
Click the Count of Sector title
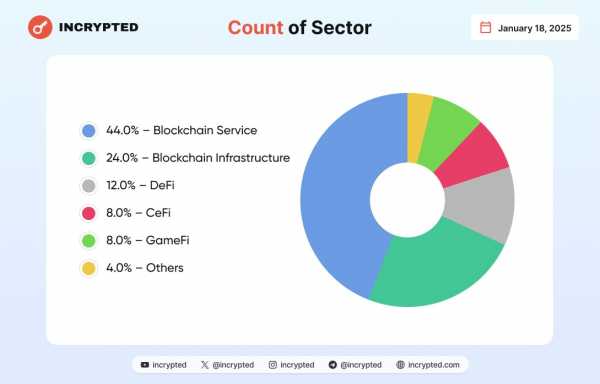point(300,28)
